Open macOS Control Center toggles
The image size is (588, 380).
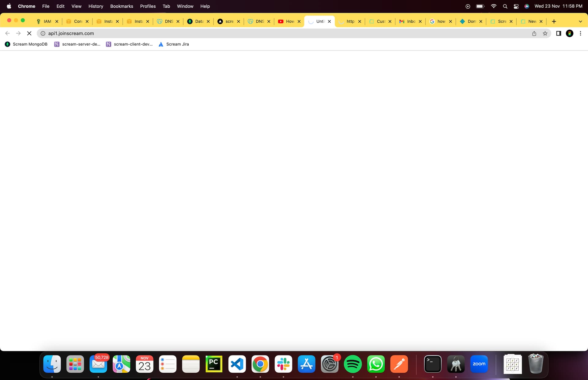click(x=516, y=6)
